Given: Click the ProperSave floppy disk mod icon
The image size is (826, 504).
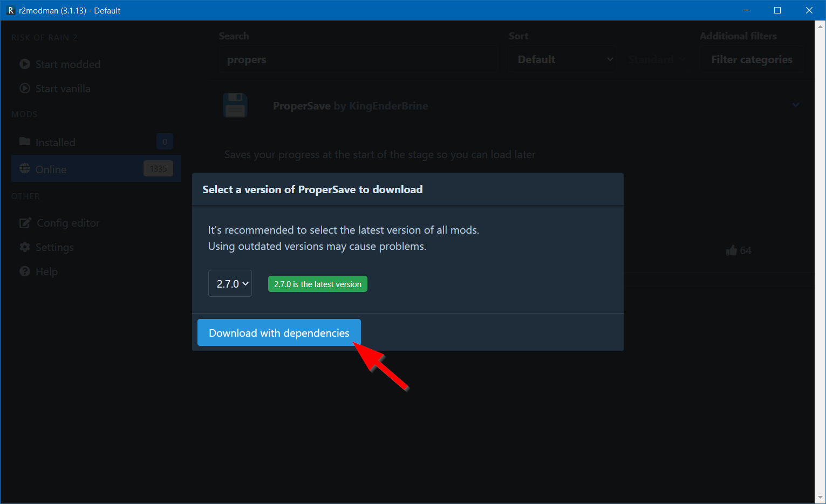Looking at the screenshot, I should (x=235, y=105).
